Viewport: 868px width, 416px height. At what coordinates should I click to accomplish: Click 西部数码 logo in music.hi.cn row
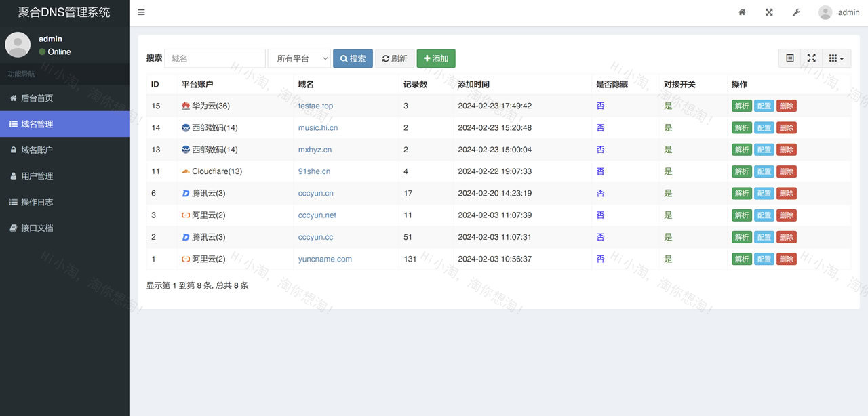click(x=186, y=128)
